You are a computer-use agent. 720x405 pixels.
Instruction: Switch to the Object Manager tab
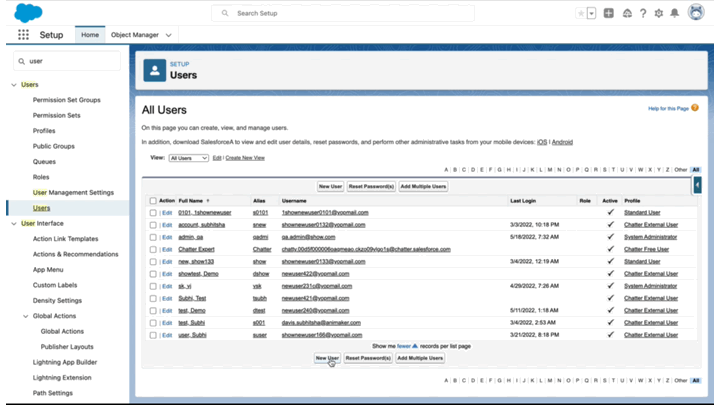coord(135,35)
